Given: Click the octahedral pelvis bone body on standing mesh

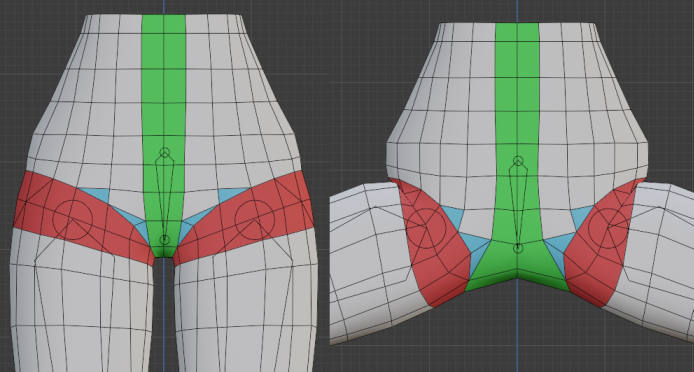Looking at the screenshot, I should point(165,195).
